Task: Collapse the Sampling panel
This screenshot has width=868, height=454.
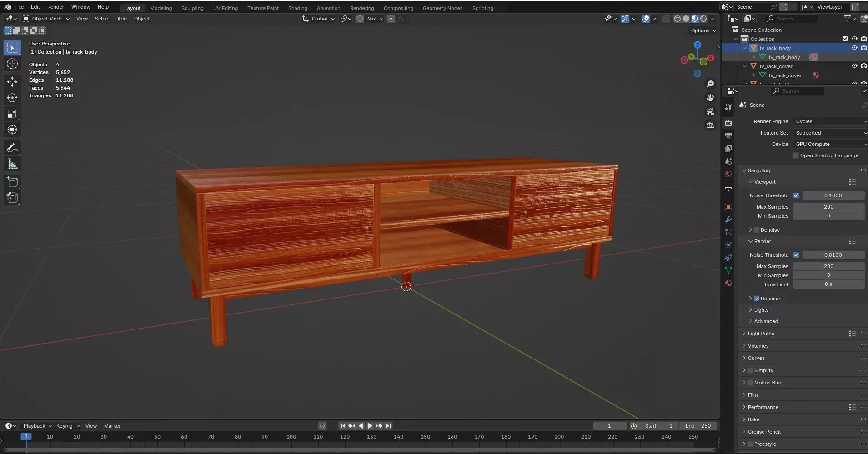Action: click(x=758, y=170)
